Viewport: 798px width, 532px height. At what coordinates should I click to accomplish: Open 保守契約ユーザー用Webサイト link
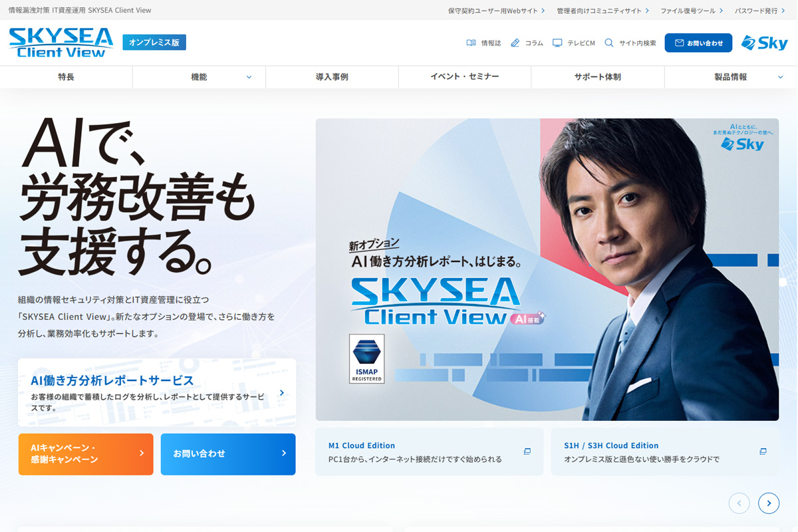pyautogui.click(x=497, y=11)
